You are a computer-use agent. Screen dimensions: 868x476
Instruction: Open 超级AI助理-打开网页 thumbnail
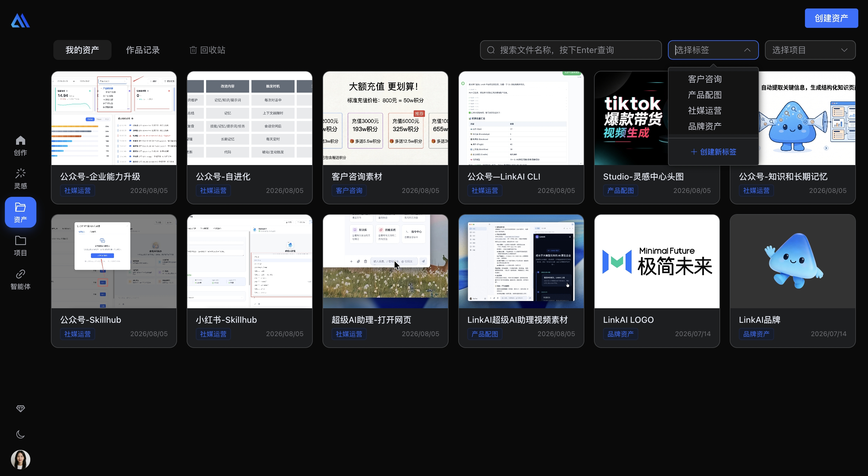click(x=386, y=262)
